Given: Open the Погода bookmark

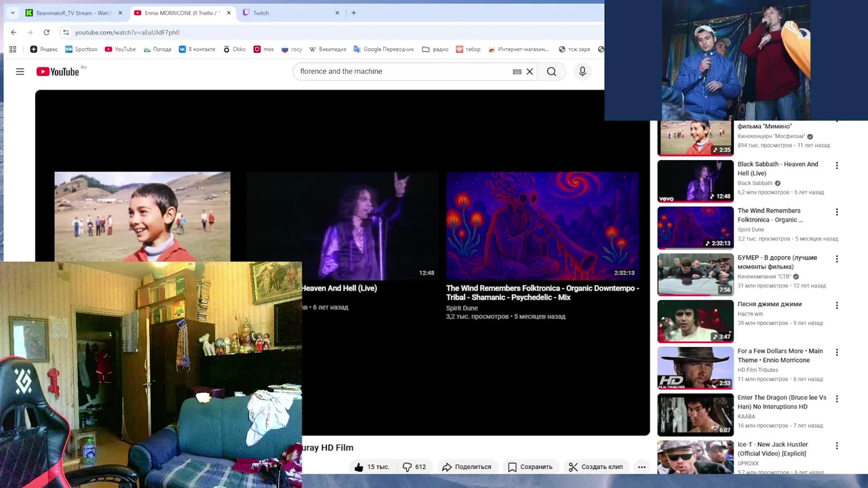Looking at the screenshot, I should [157, 49].
